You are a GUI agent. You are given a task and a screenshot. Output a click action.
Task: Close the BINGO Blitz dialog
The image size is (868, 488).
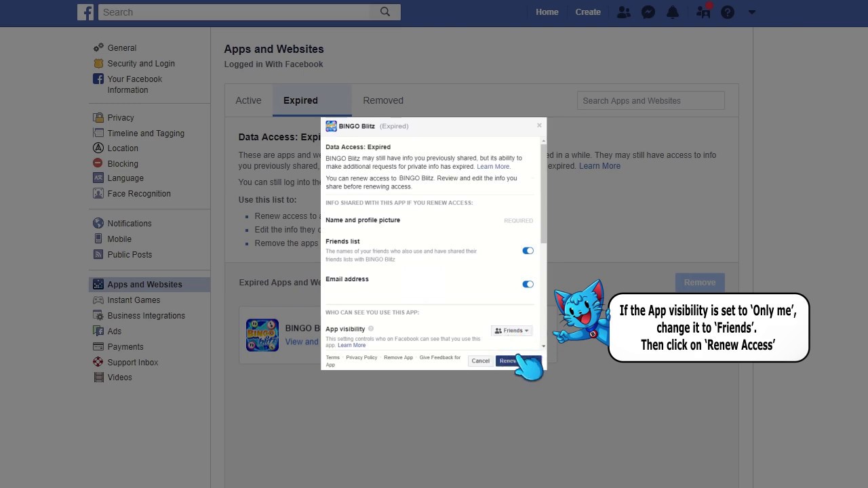pyautogui.click(x=539, y=125)
